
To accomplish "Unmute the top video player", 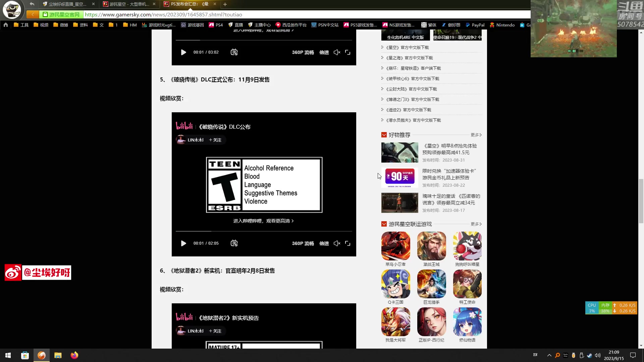I will [x=337, y=52].
